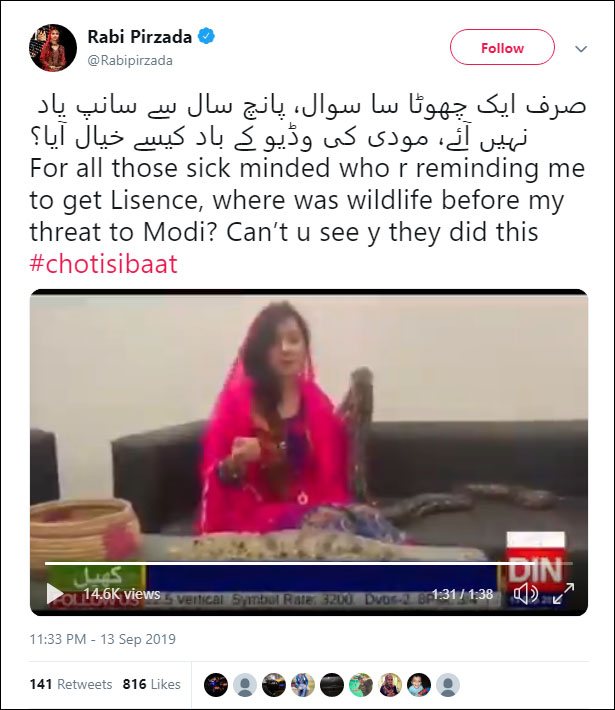
Task: Open the @Rabipirzada handle link
Action: point(130,61)
